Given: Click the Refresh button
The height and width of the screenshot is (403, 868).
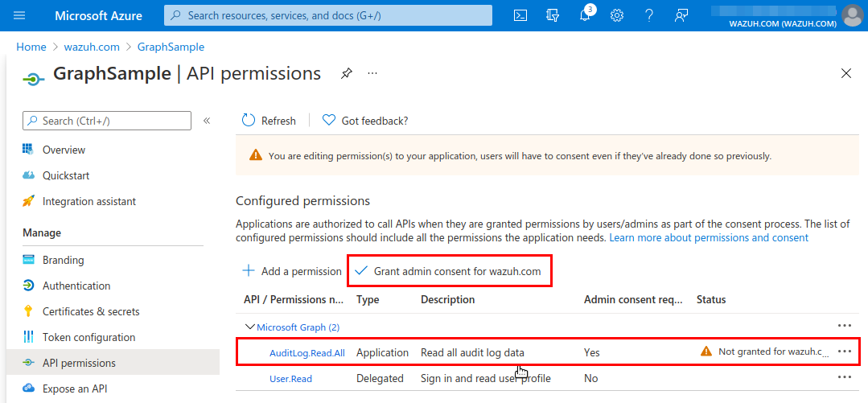Looking at the screenshot, I should 269,121.
